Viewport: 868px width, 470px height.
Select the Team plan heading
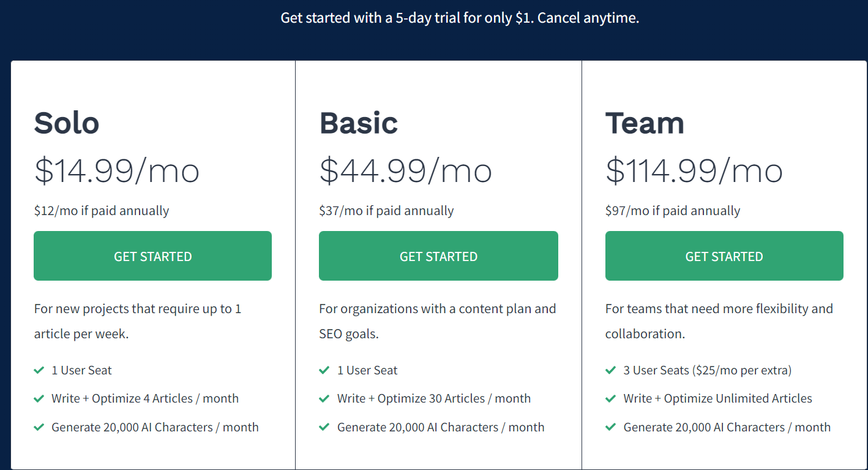645,123
